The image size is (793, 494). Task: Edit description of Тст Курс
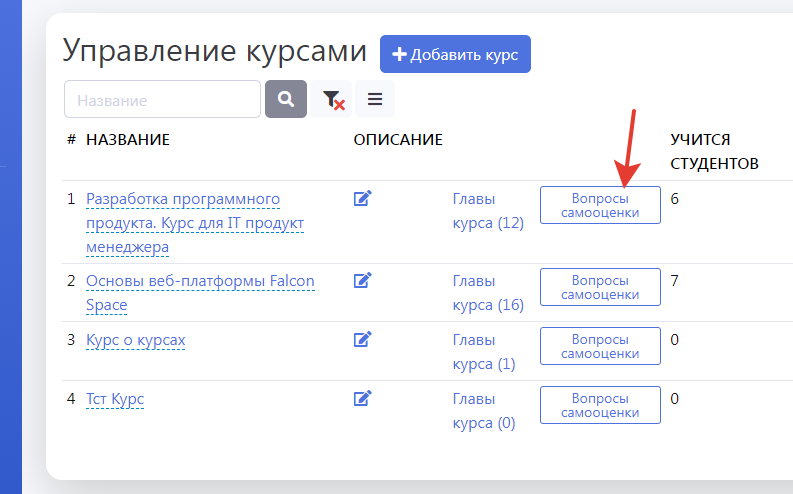[363, 398]
